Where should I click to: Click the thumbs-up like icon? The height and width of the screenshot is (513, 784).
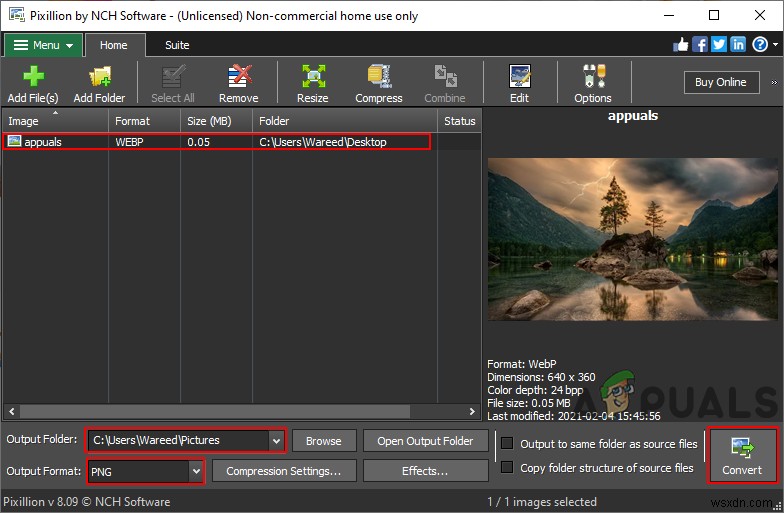pos(680,45)
